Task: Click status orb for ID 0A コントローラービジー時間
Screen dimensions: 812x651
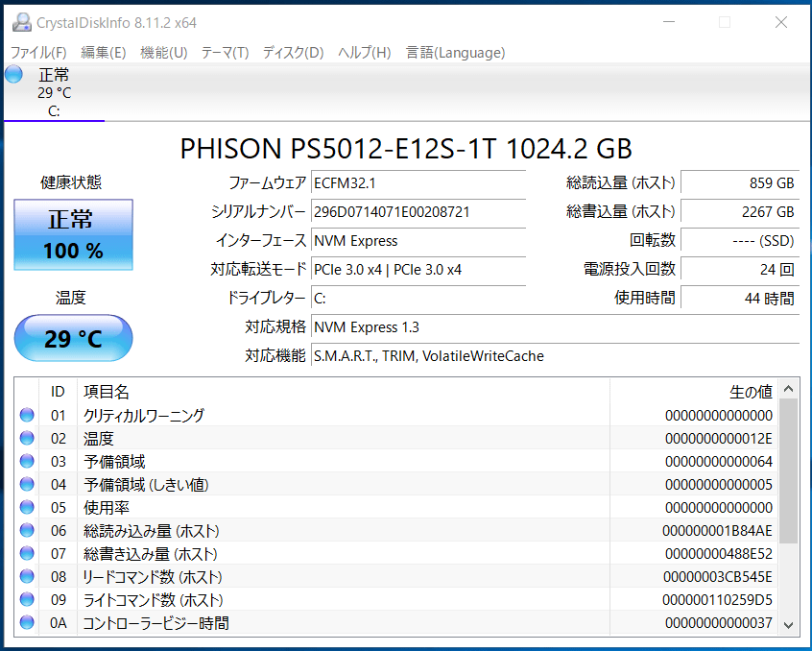Action: click(x=27, y=622)
